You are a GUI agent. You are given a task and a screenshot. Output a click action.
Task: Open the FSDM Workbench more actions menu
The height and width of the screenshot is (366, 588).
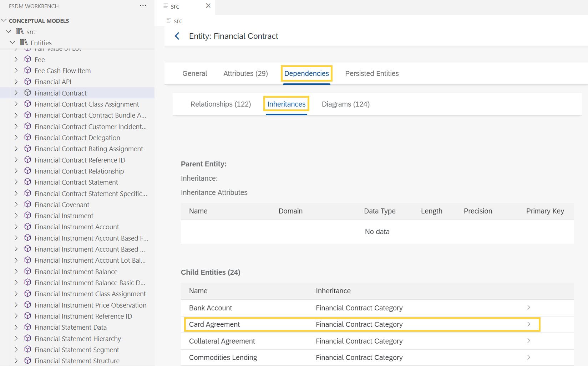pyautogui.click(x=143, y=6)
